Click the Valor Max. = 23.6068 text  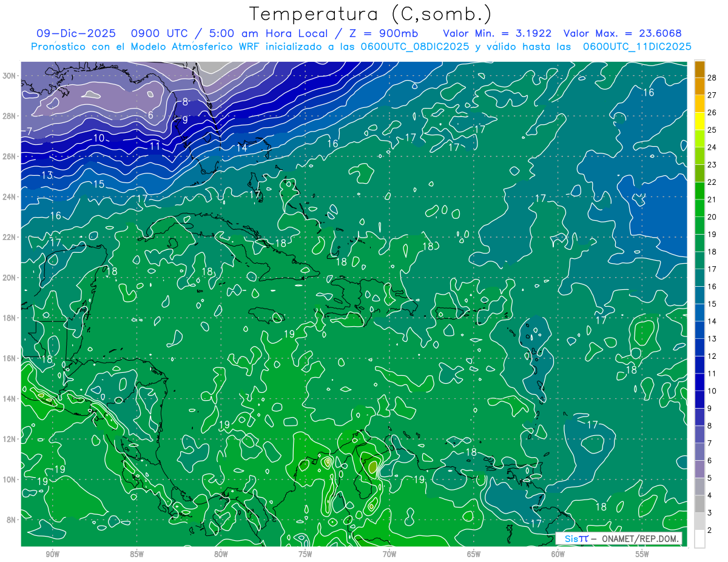pyautogui.click(x=622, y=34)
